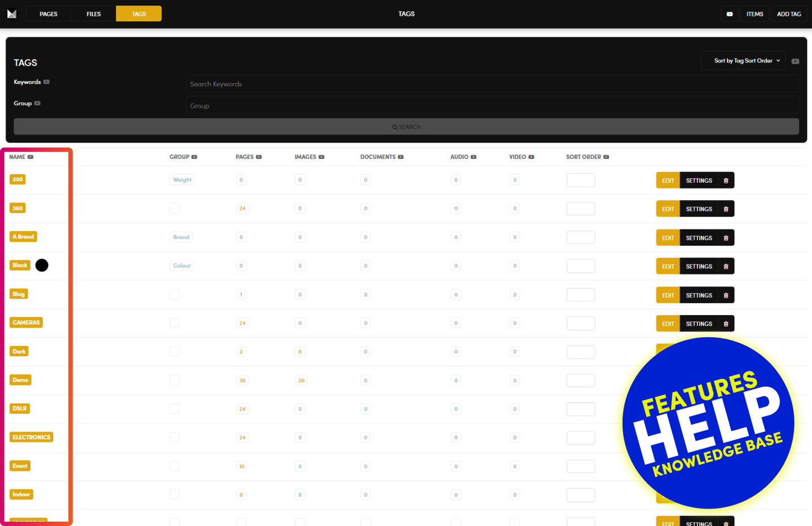Screen dimensions: 812x526
Task: Click video icon next to the sort dropdown
Action: [795, 61]
